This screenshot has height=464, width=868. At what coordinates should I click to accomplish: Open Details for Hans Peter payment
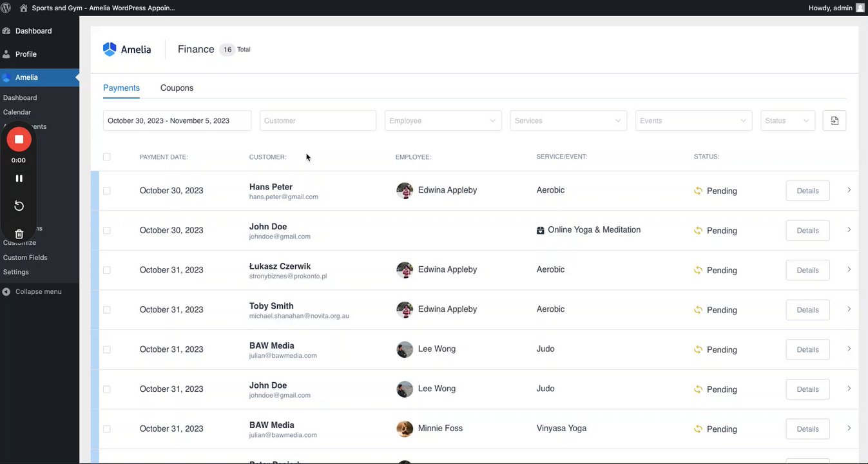(807, 191)
